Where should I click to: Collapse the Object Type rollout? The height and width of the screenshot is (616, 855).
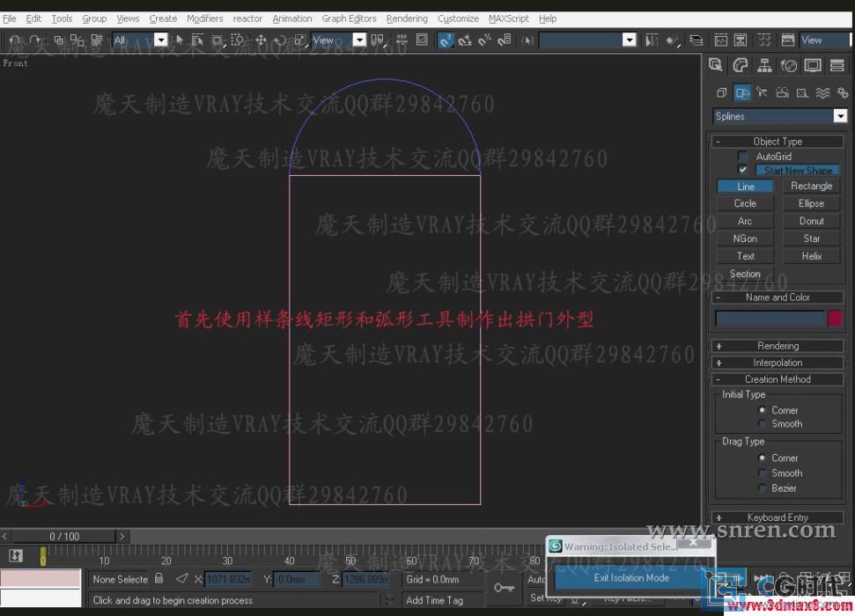(778, 141)
